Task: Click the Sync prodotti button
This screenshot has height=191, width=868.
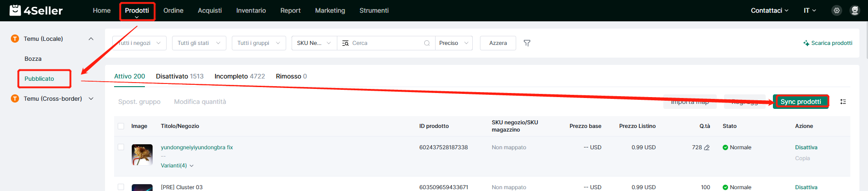Action: tap(801, 102)
